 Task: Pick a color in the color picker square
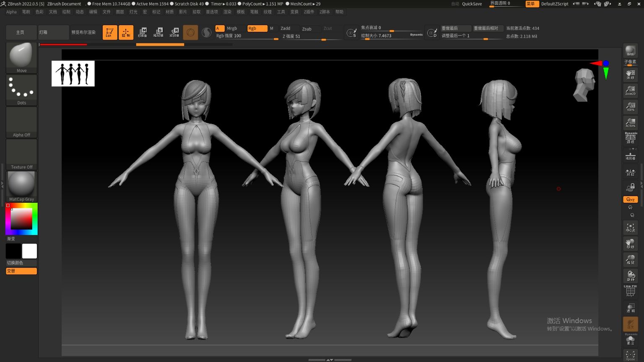(21, 219)
